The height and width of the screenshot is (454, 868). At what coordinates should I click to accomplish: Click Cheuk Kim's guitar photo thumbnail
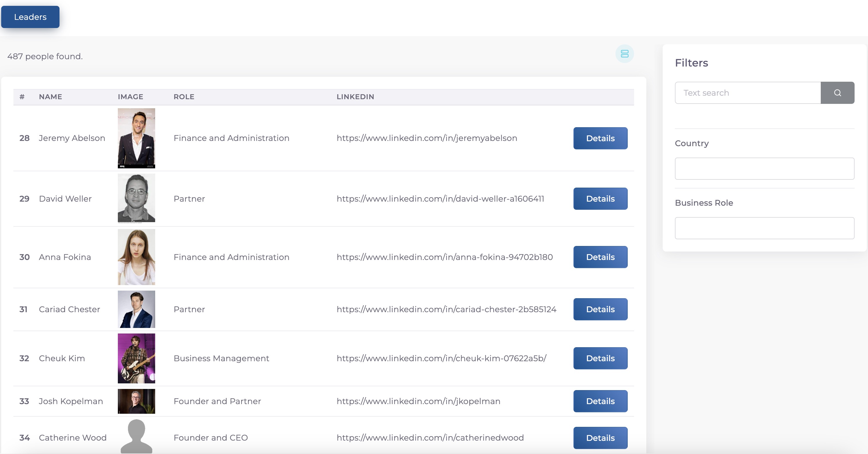[x=136, y=358]
